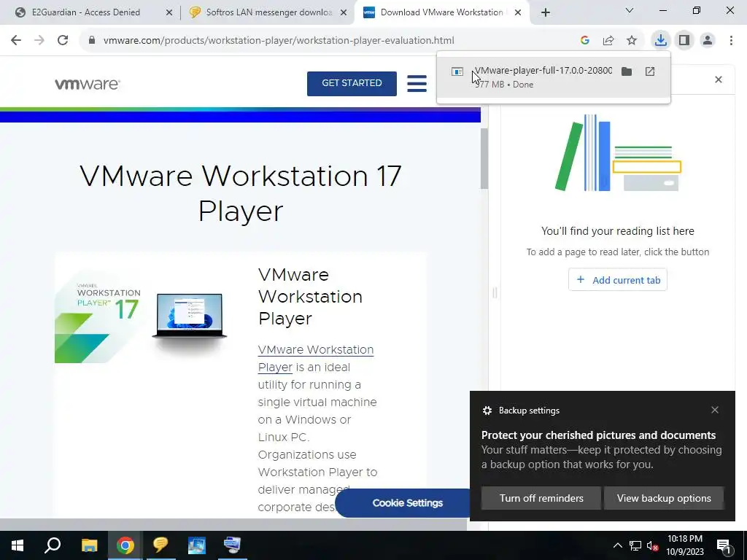Viewport: 747px width, 560px height.
Task: Switch to E2Guardian Access Denied tab
Action: tap(86, 12)
